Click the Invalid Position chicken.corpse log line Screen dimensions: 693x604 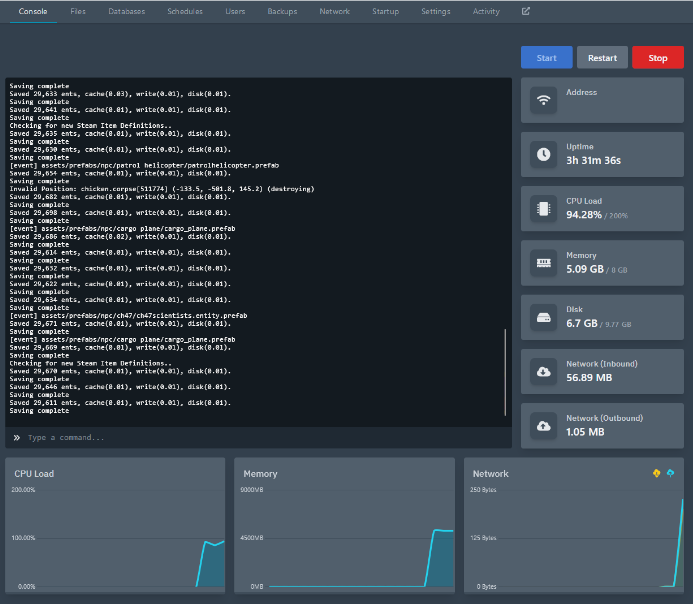tap(162, 189)
